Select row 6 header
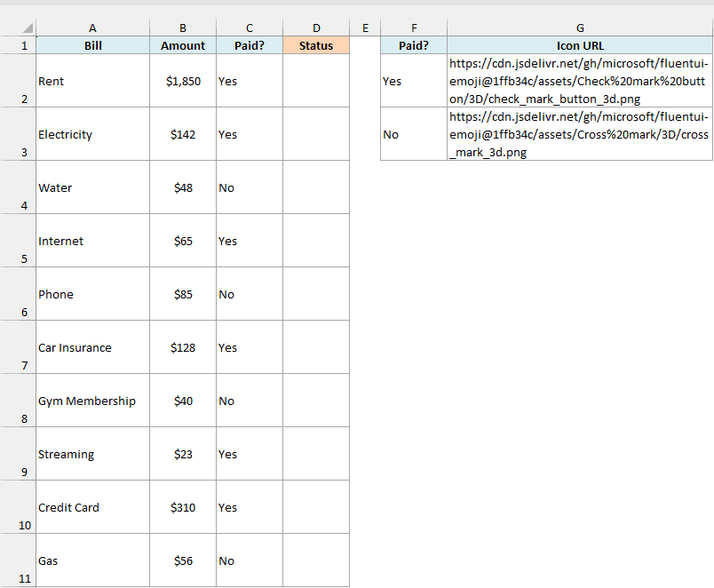Screen dimensions: 714x588 (x=19, y=294)
